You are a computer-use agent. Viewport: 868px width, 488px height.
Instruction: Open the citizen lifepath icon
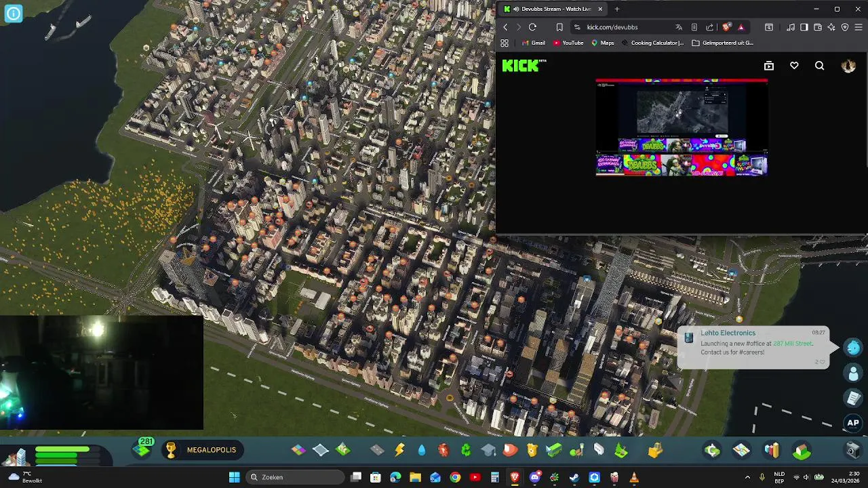click(x=853, y=373)
